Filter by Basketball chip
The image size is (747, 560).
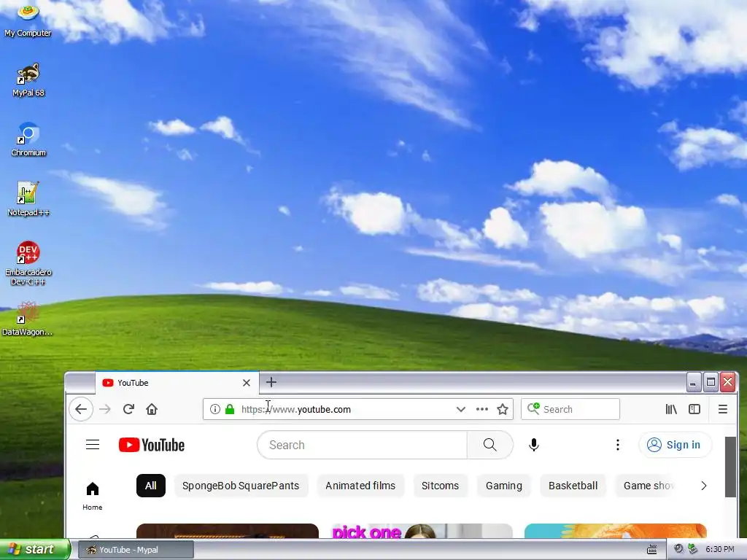click(573, 486)
